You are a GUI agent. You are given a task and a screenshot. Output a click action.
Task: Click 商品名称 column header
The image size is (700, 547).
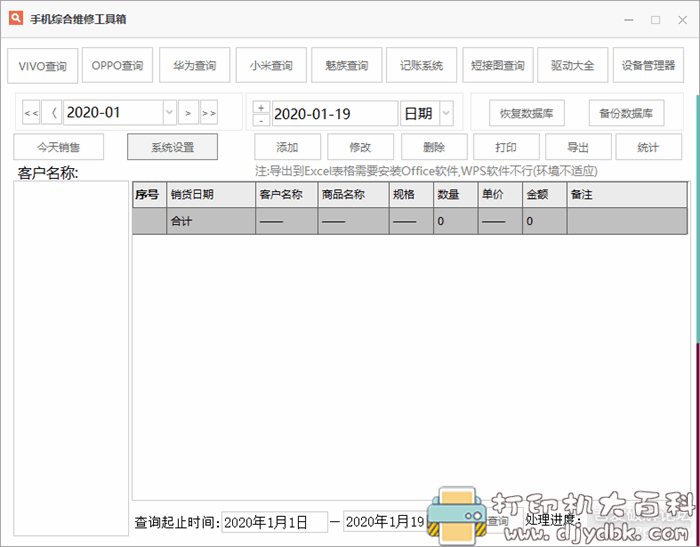click(x=353, y=195)
